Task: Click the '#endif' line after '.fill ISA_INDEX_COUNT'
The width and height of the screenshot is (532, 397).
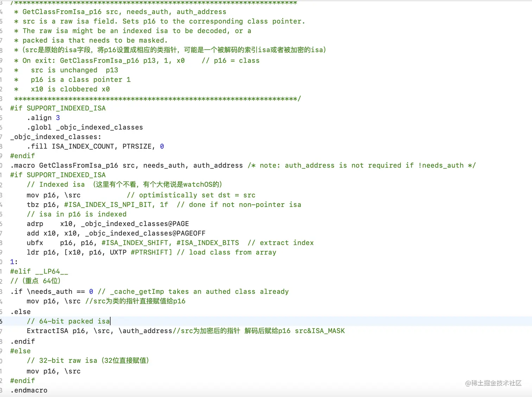Action: (x=23, y=156)
